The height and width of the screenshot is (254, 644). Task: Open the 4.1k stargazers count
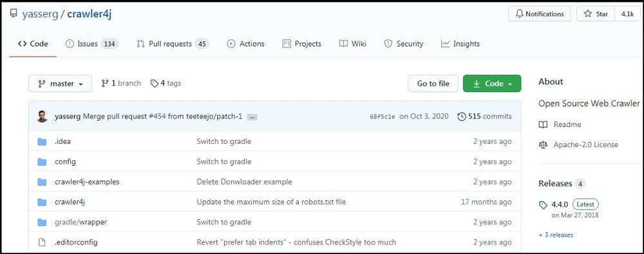click(x=627, y=14)
